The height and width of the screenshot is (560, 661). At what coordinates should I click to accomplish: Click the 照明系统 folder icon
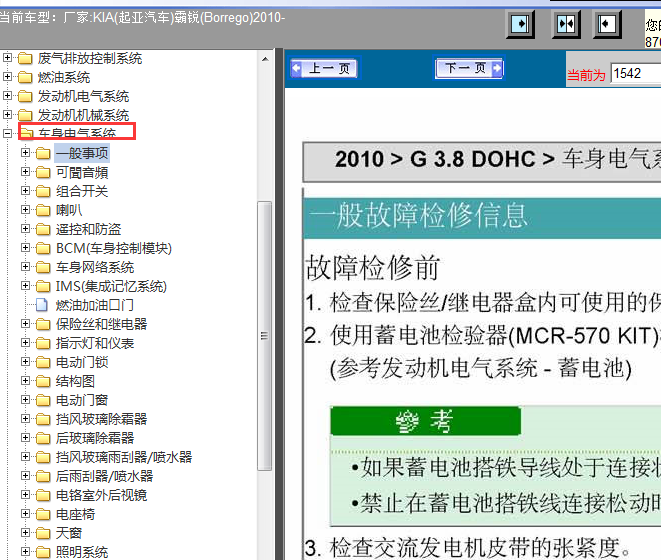(x=43, y=552)
